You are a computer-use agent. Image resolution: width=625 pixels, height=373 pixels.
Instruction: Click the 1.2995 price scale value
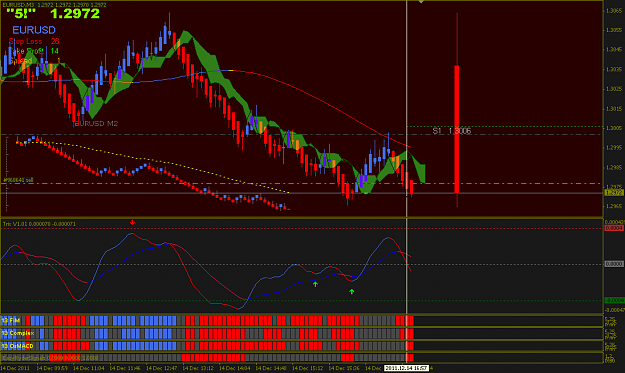click(x=614, y=147)
